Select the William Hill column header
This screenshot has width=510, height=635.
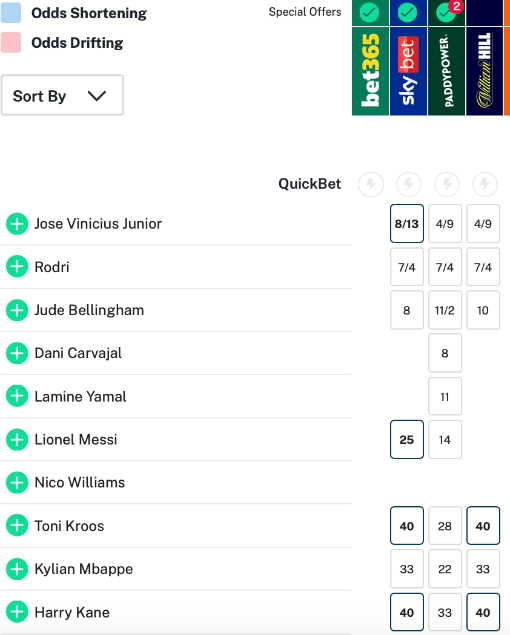(484, 71)
